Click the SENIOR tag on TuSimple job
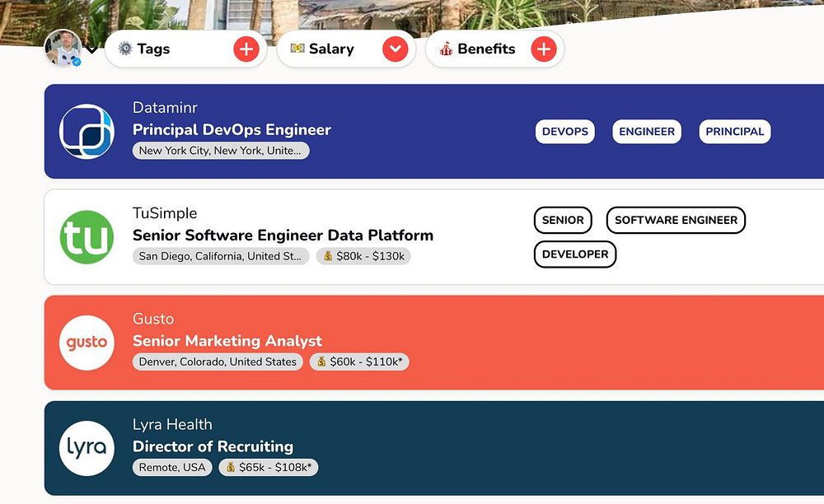Screen dimensions: 824x504 (x=563, y=221)
